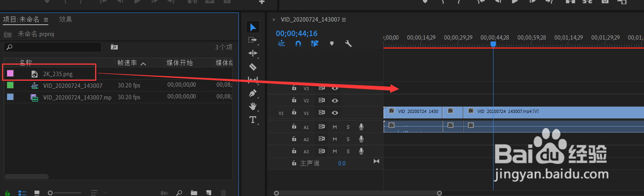Open Find bin from query icon
Image resolution: width=644 pixels, height=196 pixels.
[x=114, y=47]
